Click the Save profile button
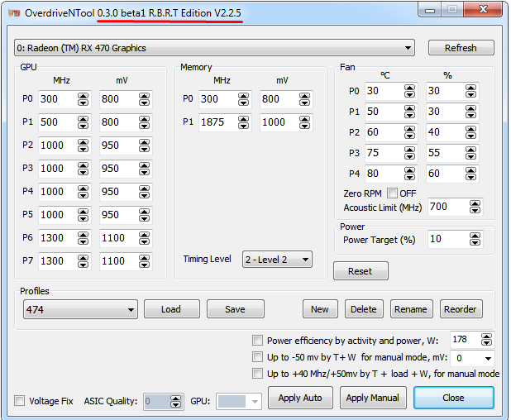The image size is (511, 420). click(x=236, y=309)
